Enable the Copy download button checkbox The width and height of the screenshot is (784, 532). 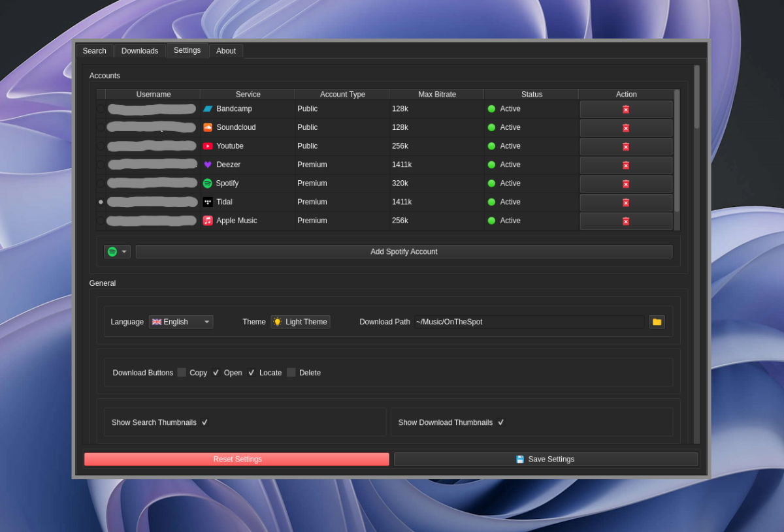(182, 373)
